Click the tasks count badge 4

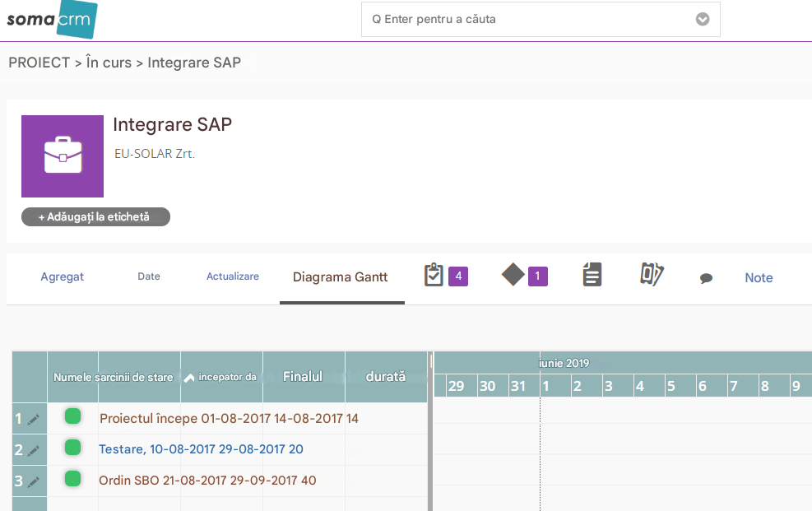[x=458, y=276]
